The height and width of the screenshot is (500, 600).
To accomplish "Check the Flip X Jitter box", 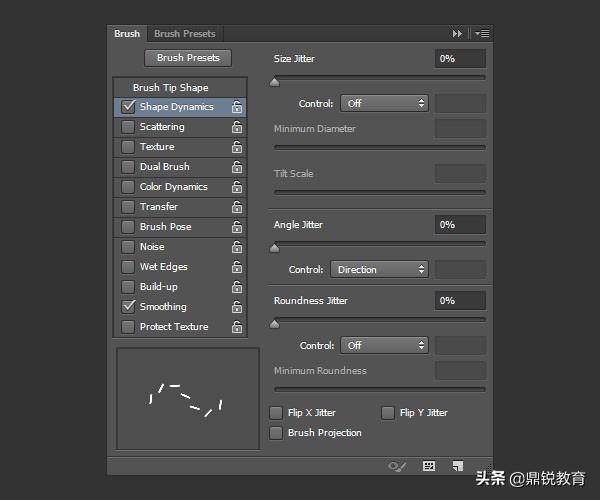I will tap(276, 413).
